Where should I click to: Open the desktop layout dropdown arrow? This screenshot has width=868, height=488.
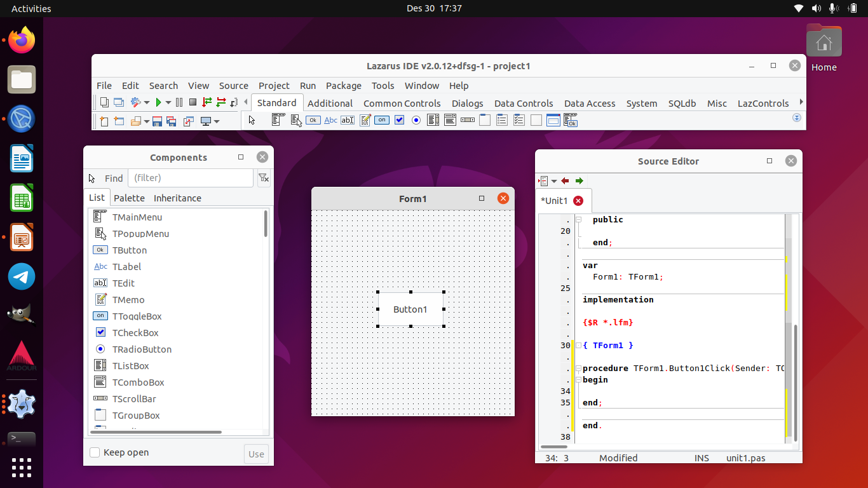click(x=217, y=121)
